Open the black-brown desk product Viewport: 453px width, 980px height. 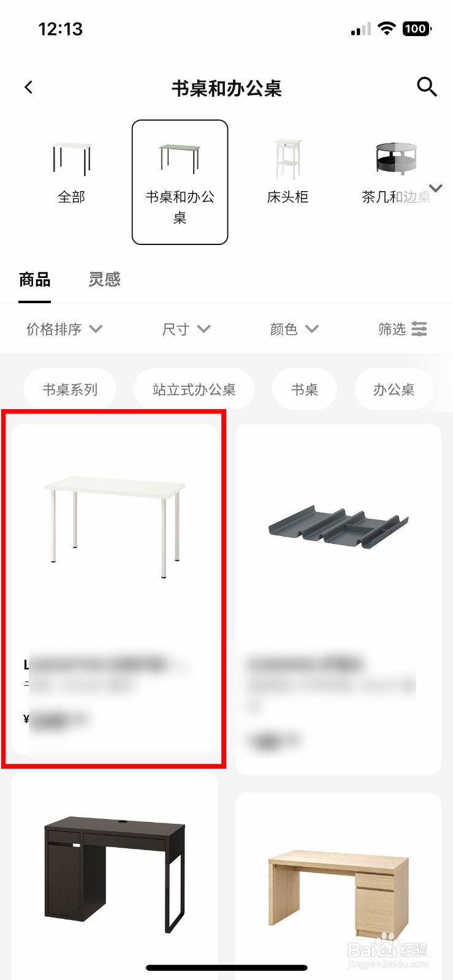(x=115, y=876)
